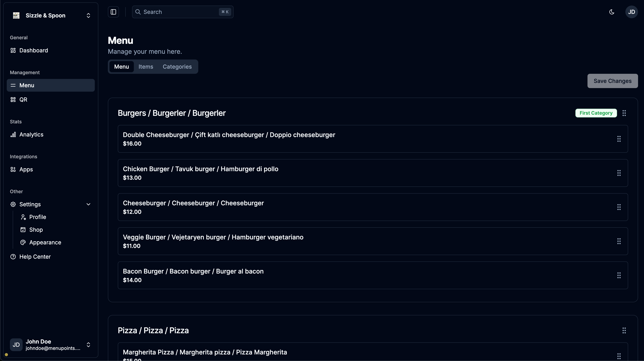Click the Save Changes button
This screenshot has width=644, height=361.
coord(612,81)
